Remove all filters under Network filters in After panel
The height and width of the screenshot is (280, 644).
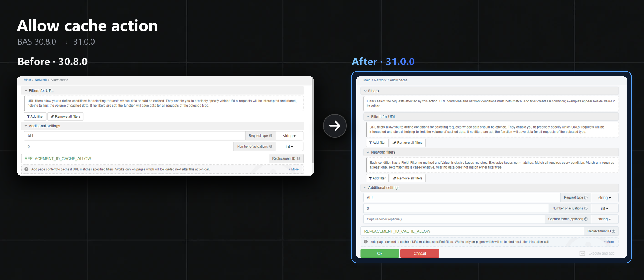407,178
